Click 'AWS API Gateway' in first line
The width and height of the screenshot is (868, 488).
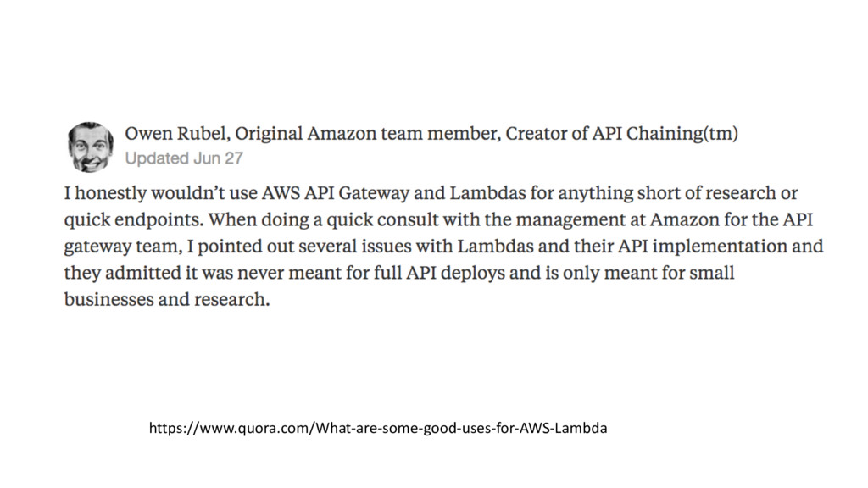click(x=336, y=193)
